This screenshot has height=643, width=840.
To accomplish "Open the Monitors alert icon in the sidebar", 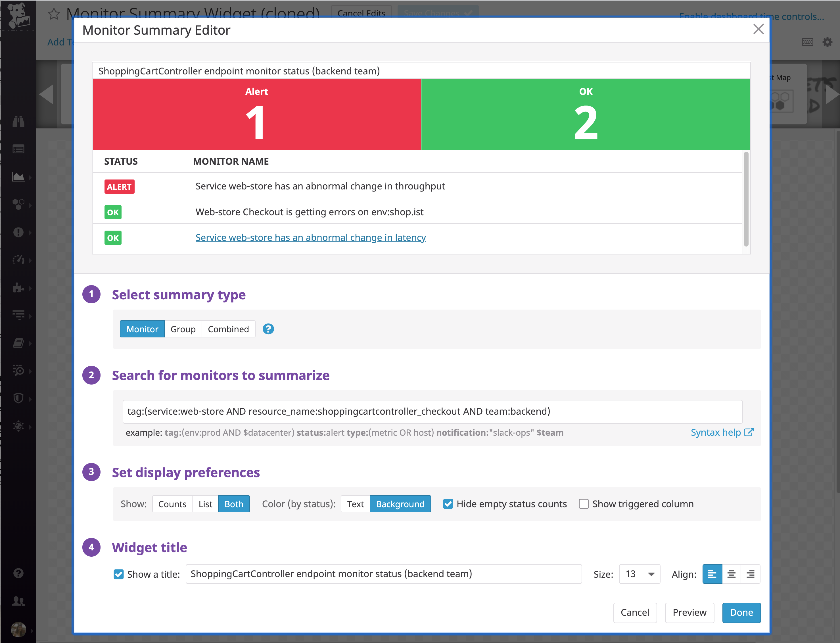I will pos(18,232).
